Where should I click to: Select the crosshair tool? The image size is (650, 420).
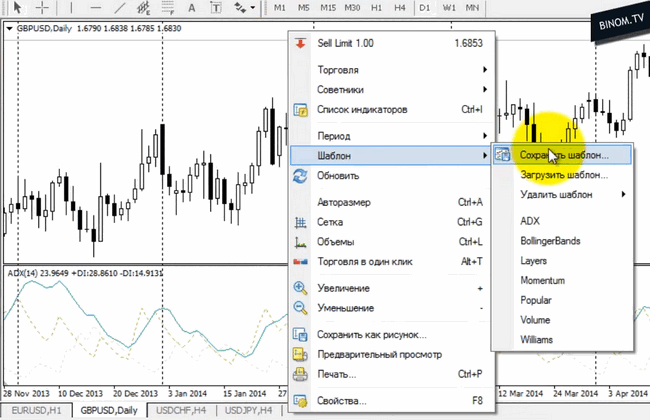(x=43, y=8)
